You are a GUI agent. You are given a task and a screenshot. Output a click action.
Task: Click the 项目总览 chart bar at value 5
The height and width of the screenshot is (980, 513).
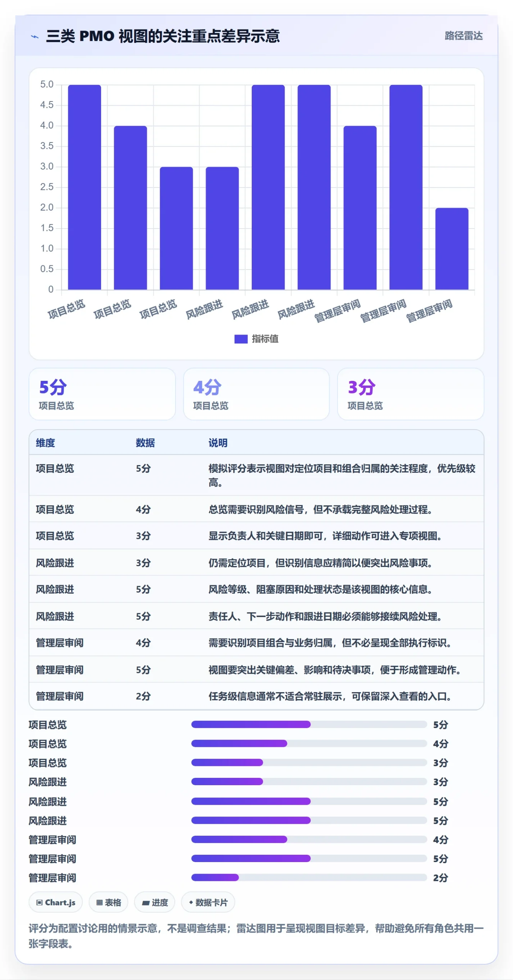pos(85,187)
